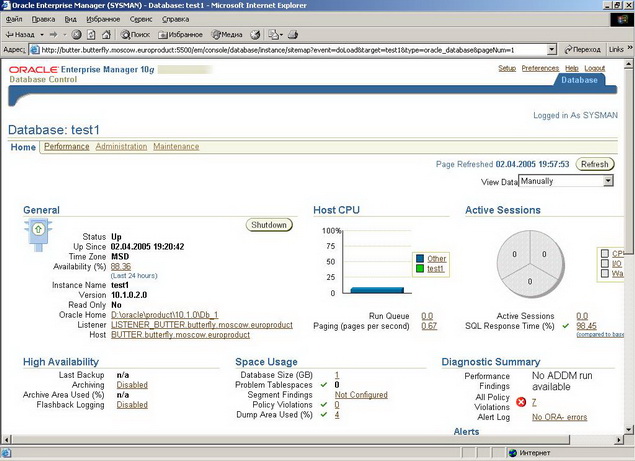The height and width of the screenshot is (461, 635).
Task: Click the Wait legend box in Active Sessions
Action: coord(605,273)
